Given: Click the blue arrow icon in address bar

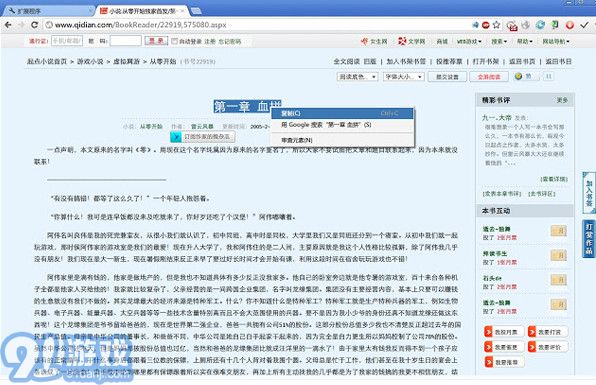Looking at the screenshot, I should [476, 25].
